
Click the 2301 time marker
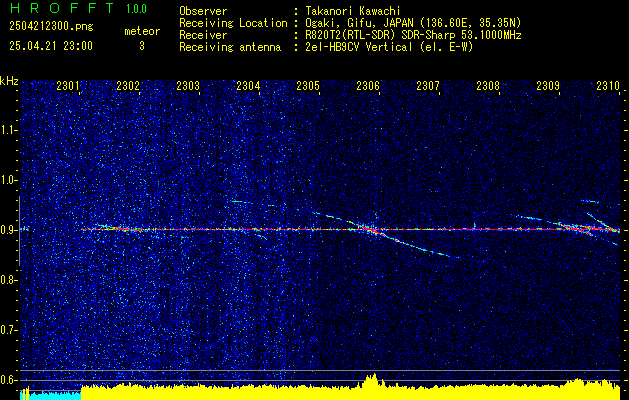[x=68, y=85]
